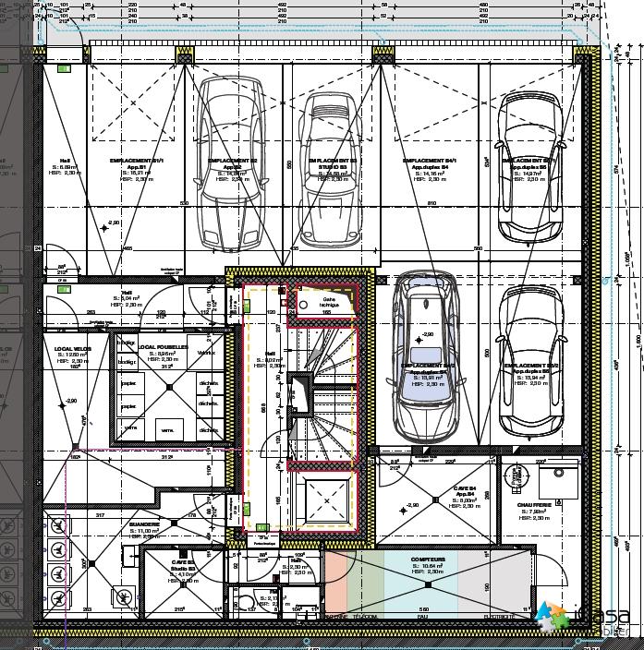Image resolution: width=644 pixels, height=650 pixels.
Task: Select the verre container in the bin room
Action: click(x=168, y=431)
